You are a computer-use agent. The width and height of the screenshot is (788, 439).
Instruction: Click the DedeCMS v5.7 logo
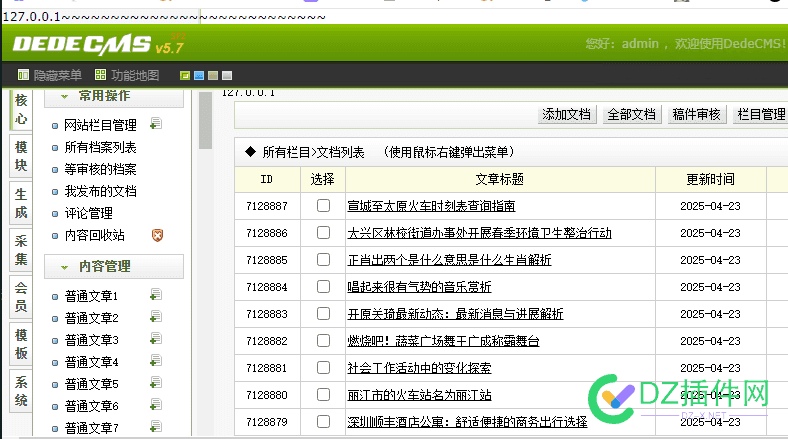coord(99,44)
